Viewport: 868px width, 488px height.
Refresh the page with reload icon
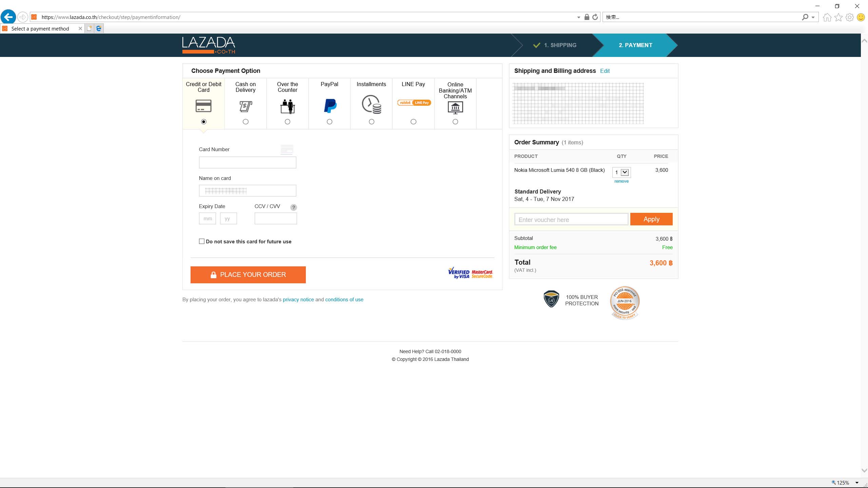[595, 17]
